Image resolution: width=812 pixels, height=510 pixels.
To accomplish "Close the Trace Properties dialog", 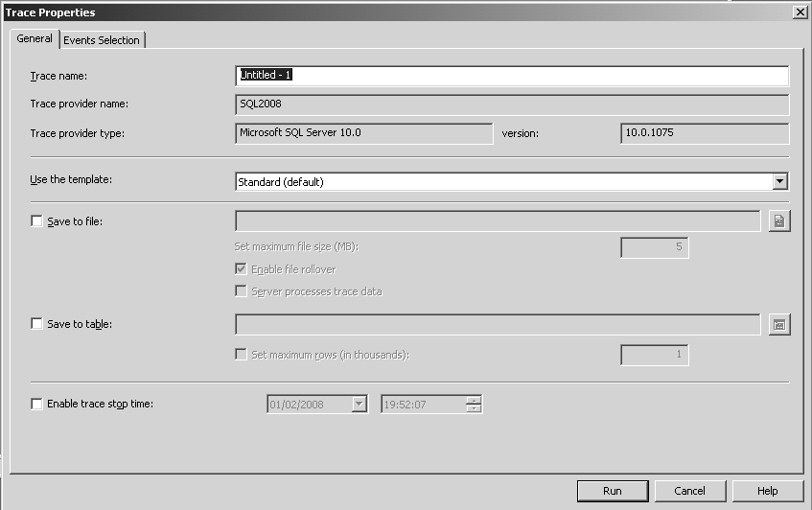I will (x=800, y=12).
